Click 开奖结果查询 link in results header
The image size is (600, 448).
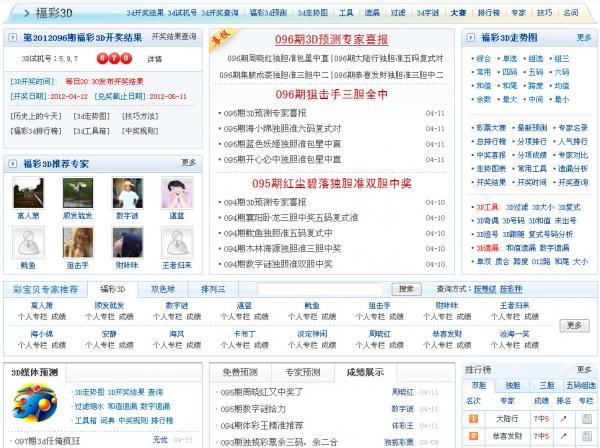point(174,36)
